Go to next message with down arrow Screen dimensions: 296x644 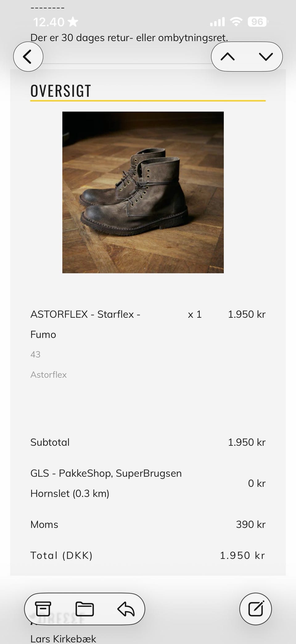click(x=266, y=57)
